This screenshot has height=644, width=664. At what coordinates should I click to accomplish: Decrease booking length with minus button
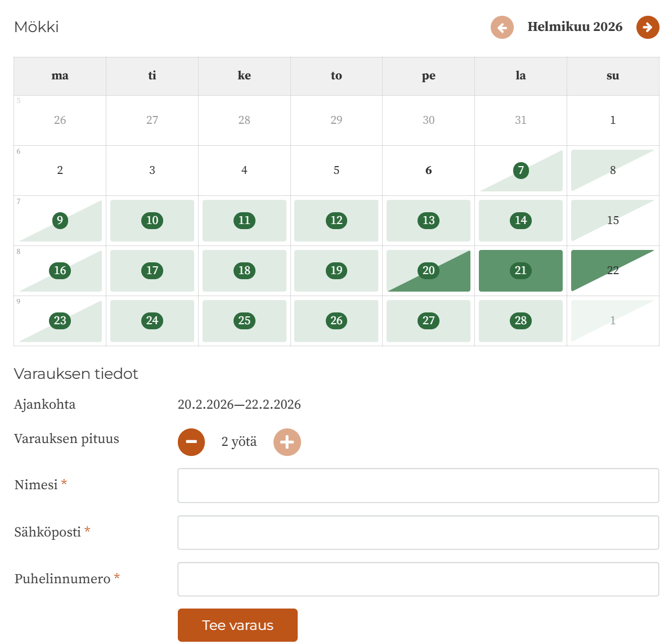tap(191, 442)
